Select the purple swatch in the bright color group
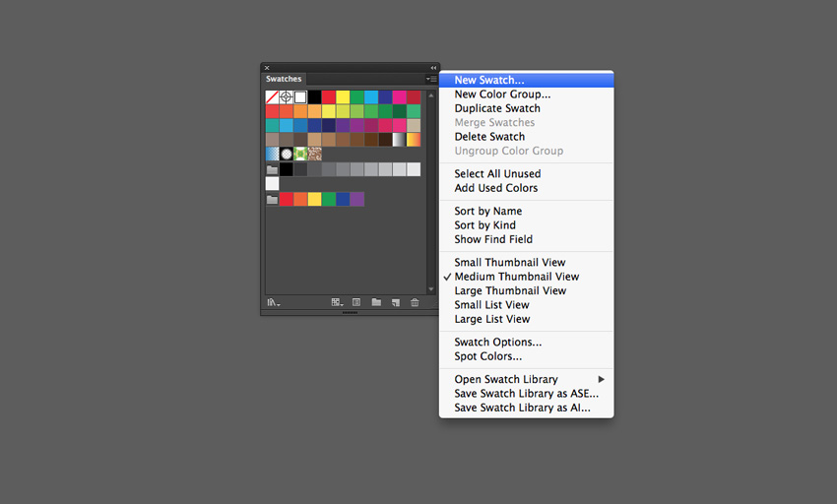 357,199
